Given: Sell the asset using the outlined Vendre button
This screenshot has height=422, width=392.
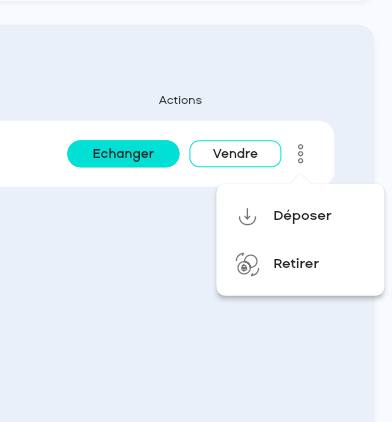Looking at the screenshot, I should [235, 154].
